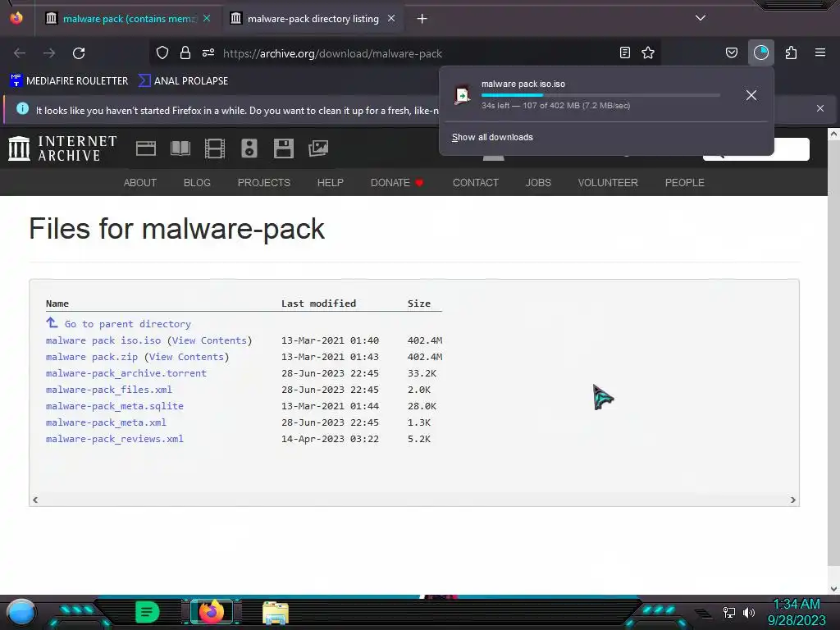Open the PEOPLE menu item

(x=685, y=183)
